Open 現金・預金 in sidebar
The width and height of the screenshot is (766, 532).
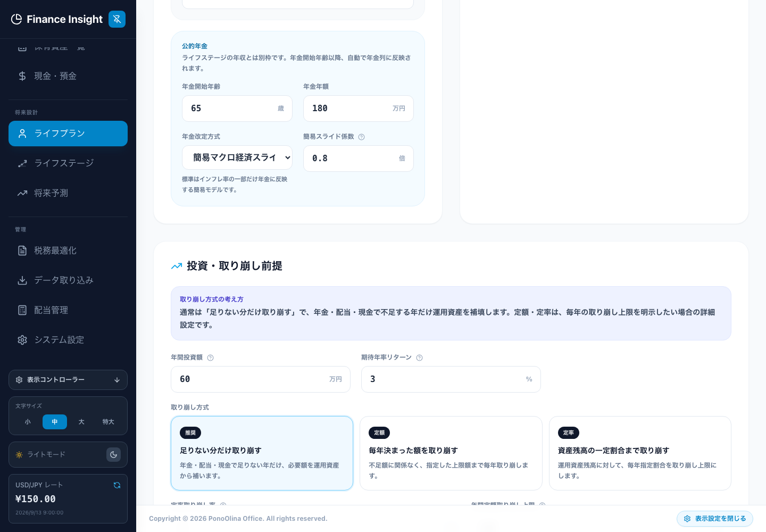click(68, 76)
